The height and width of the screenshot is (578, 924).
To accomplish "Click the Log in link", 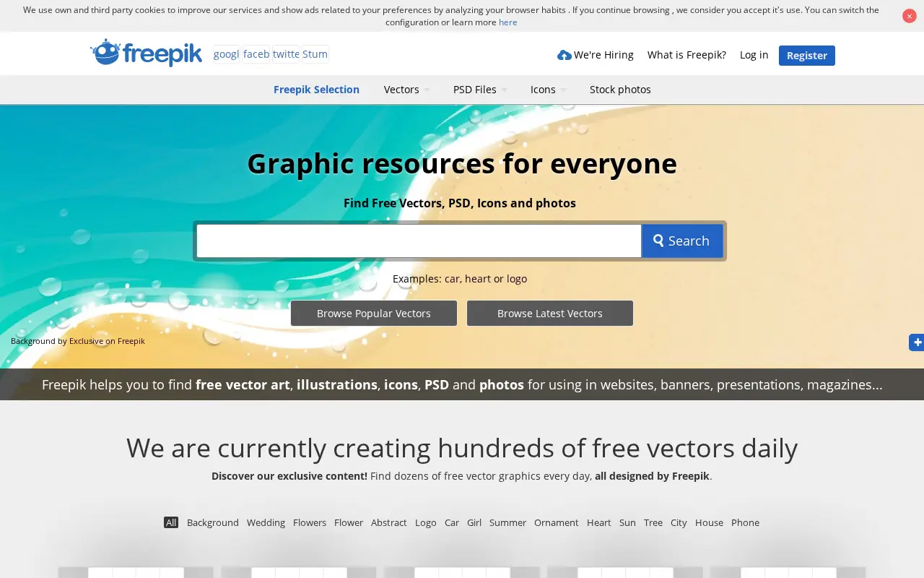I will pos(754,55).
